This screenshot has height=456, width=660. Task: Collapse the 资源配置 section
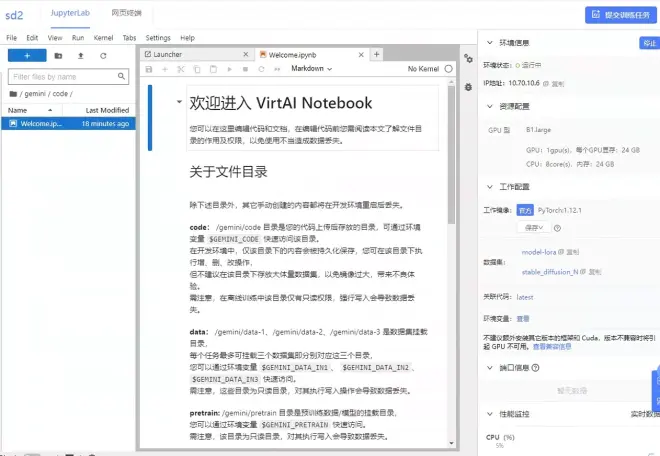(490, 106)
